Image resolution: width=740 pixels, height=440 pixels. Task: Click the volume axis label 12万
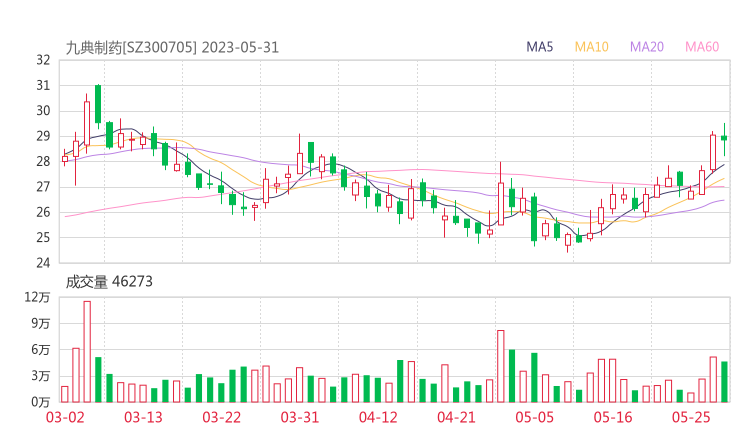[x=37, y=297]
